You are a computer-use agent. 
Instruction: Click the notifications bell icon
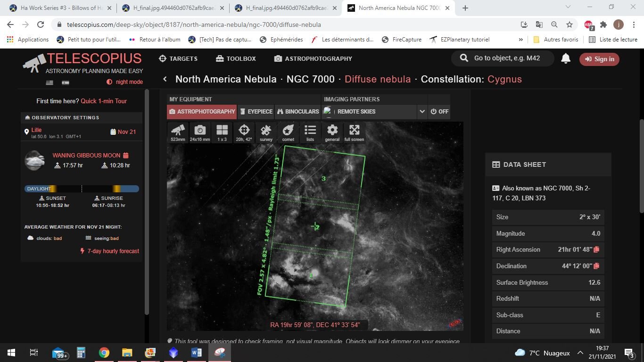point(566,58)
